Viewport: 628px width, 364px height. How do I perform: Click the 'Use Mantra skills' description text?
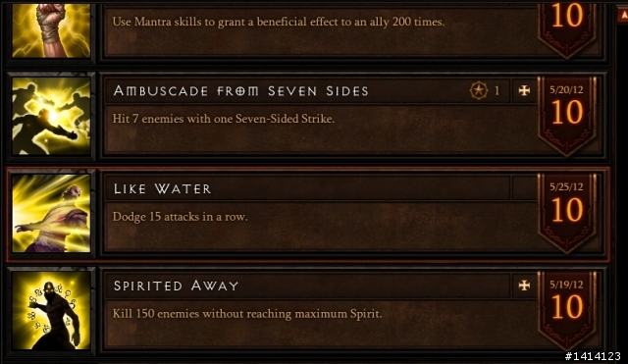click(279, 22)
